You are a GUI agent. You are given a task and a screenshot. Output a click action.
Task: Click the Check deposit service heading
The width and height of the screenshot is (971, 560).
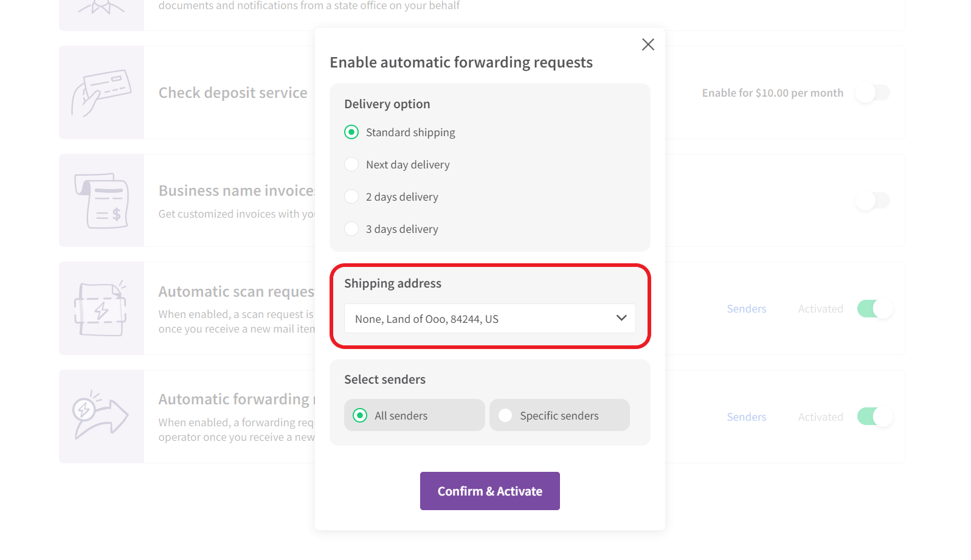point(233,92)
